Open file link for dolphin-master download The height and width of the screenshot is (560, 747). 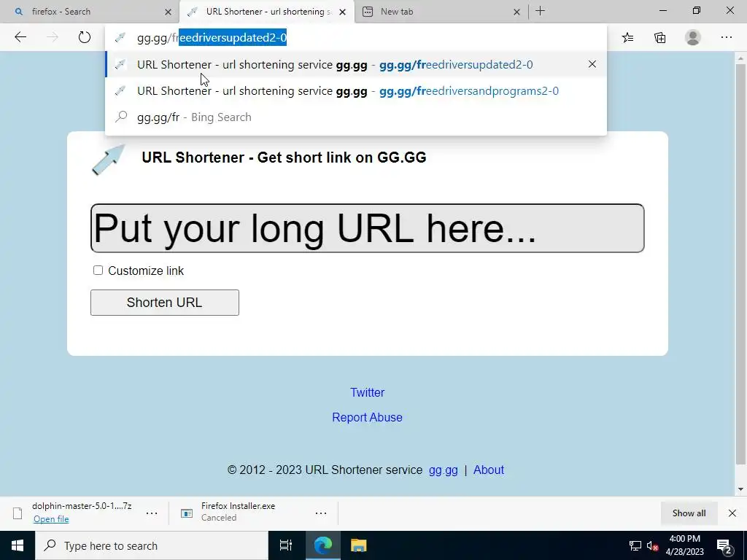coord(51,519)
